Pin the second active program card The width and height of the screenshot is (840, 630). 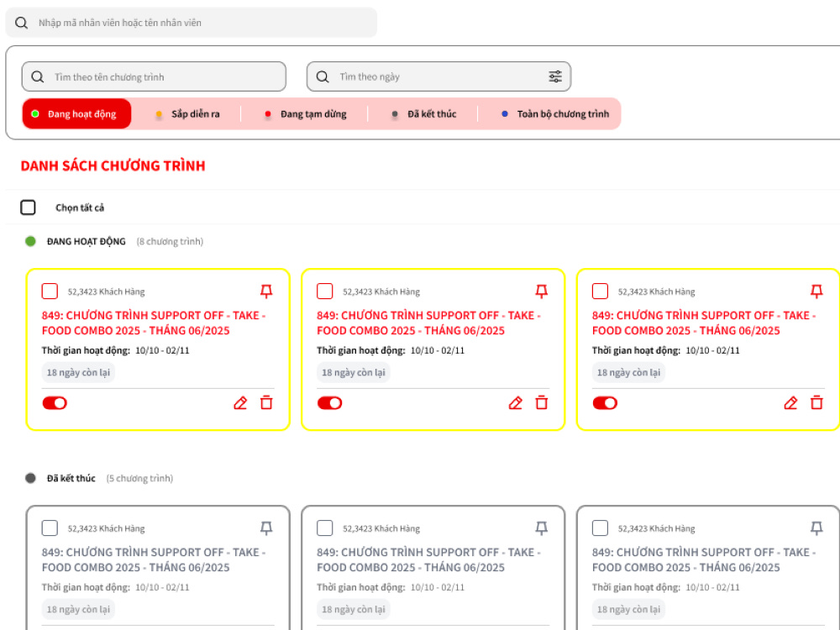542,291
